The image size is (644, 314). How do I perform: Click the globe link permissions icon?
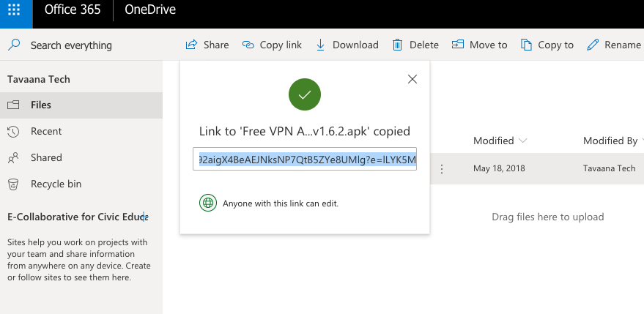click(208, 203)
